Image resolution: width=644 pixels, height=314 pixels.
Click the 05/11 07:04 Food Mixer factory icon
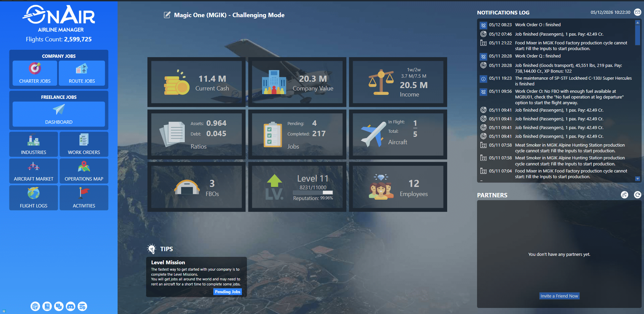[x=483, y=171]
